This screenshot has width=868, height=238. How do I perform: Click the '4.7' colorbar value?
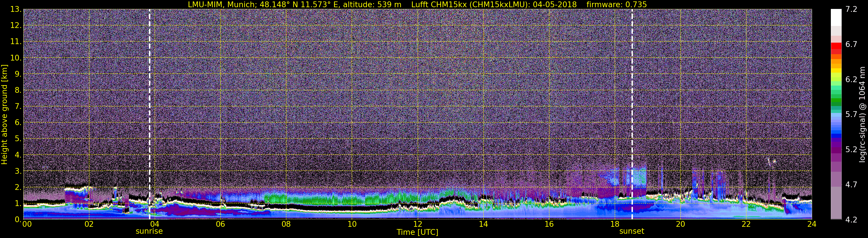click(851, 184)
